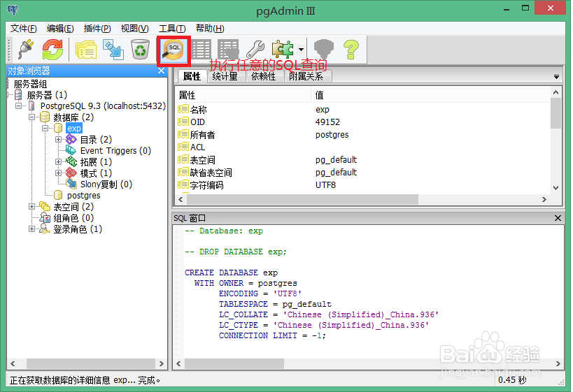Select the 所有者 property row
This screenshot has width=573, height=392.
click(x=362, y=135)
